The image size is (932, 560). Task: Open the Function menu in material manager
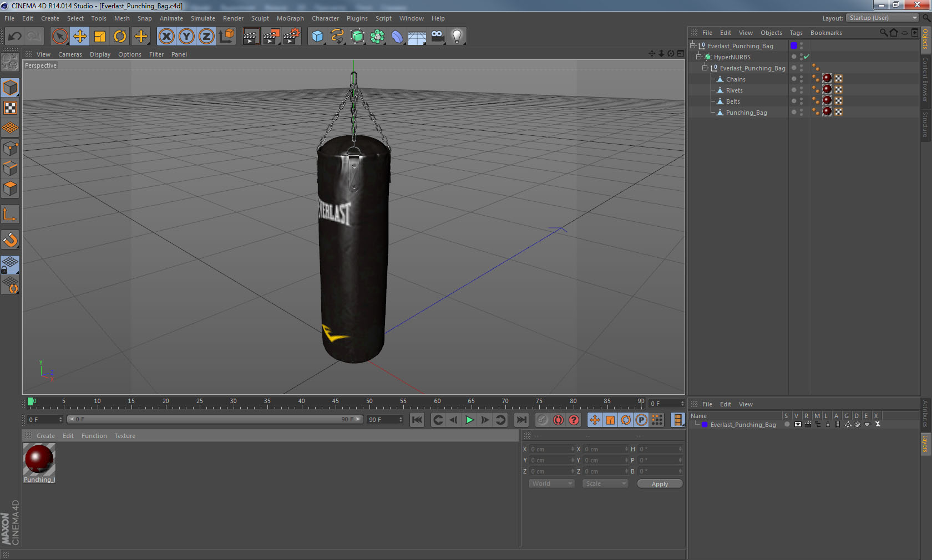pos(94,436)
